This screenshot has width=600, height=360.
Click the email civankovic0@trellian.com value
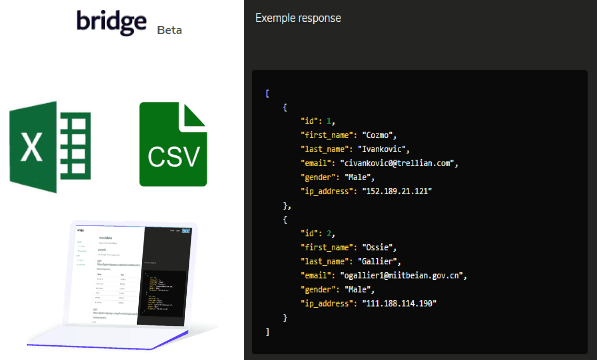point(397,163)
